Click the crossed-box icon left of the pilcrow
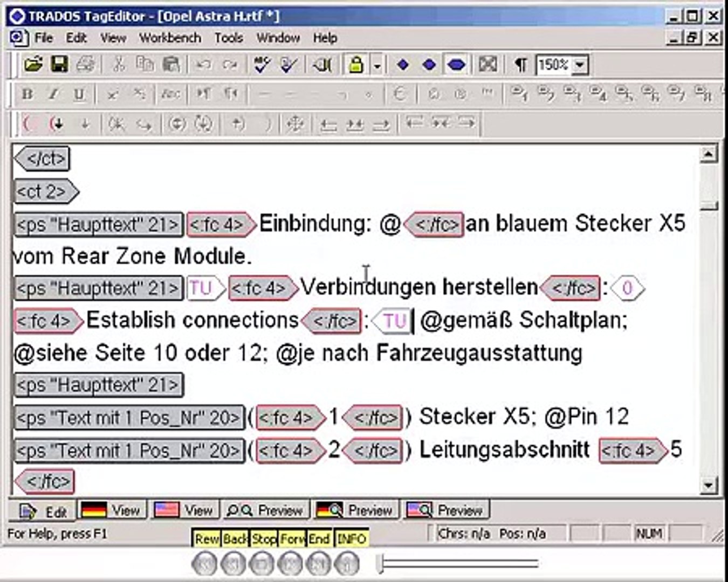 488,65
